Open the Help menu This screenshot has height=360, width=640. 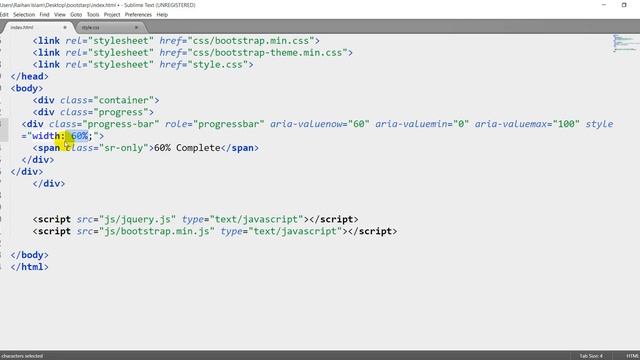(x=162, y=14)
